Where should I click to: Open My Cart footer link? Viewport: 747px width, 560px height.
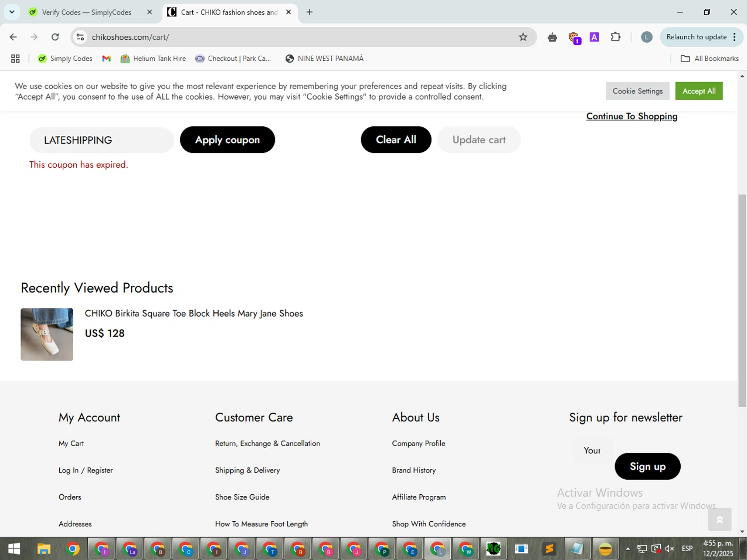click(x=71, y=444)
